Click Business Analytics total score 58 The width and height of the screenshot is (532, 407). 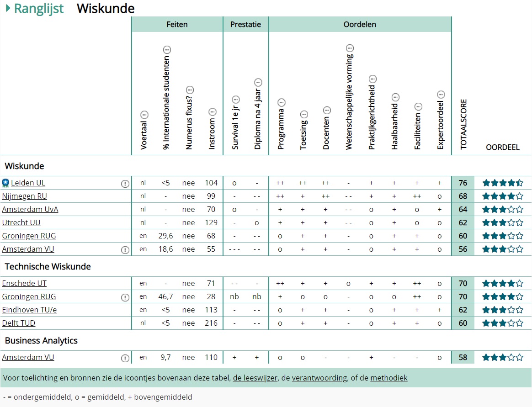(x=463, y=358)
